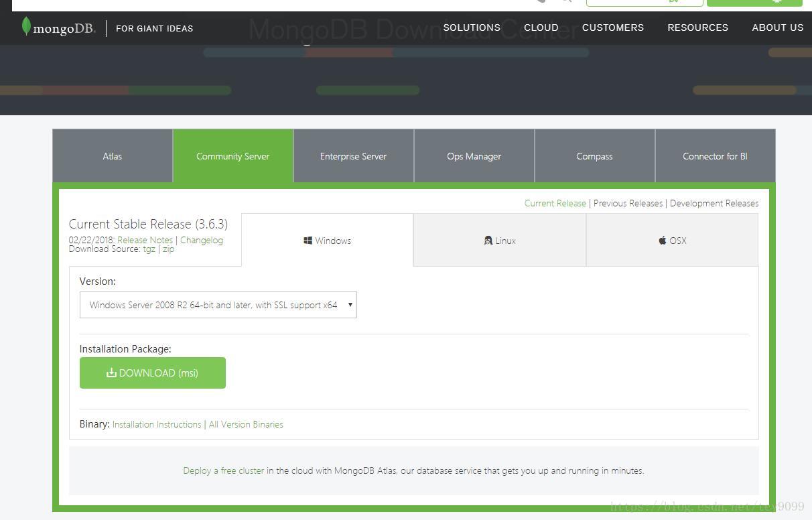Select the OSX platform tab

pos(672,241)
